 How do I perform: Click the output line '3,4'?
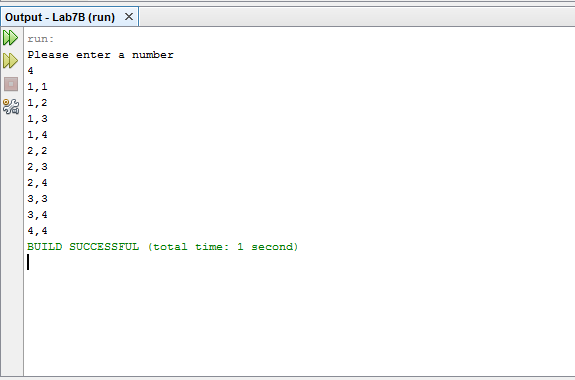(x=37, y=215)
